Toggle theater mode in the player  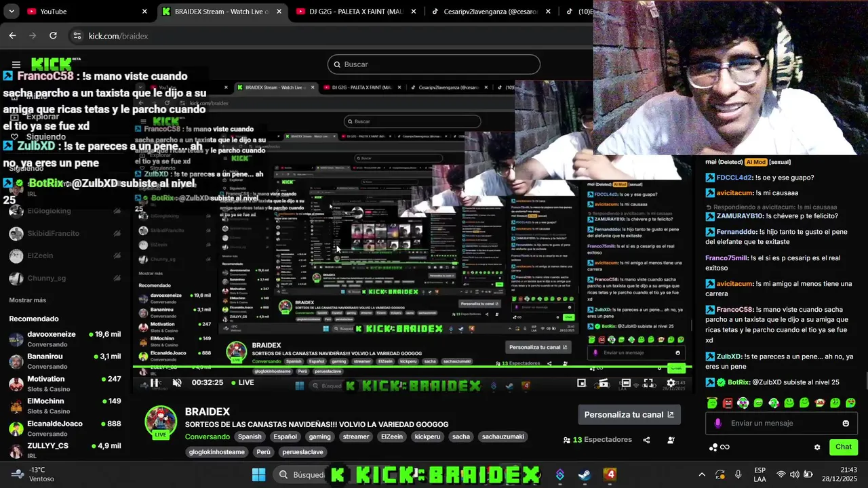(626, 383)
